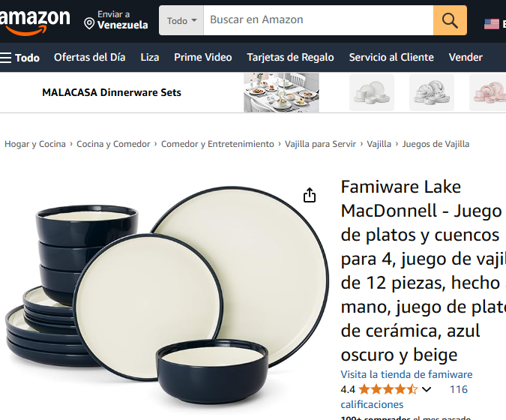Viewport: 506px width, 420px height.
Task: Click the share icon above product image
Action: [x=310, y=195]
